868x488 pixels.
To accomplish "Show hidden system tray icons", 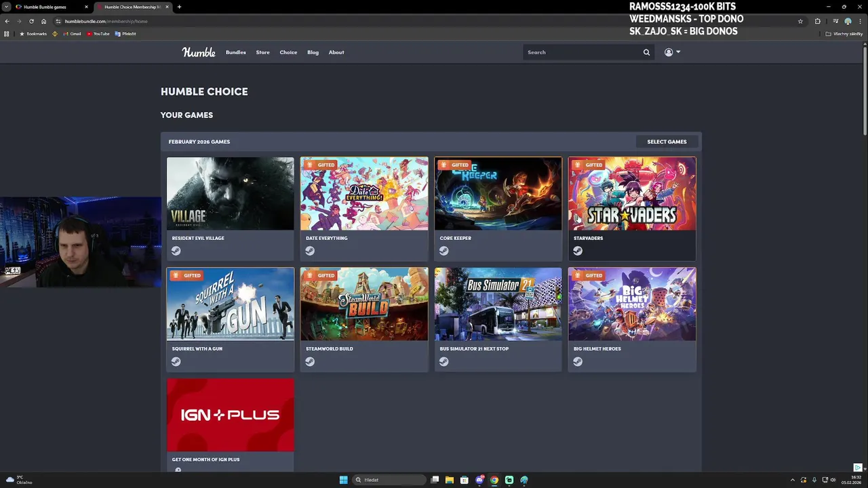I will coord(792,480).
